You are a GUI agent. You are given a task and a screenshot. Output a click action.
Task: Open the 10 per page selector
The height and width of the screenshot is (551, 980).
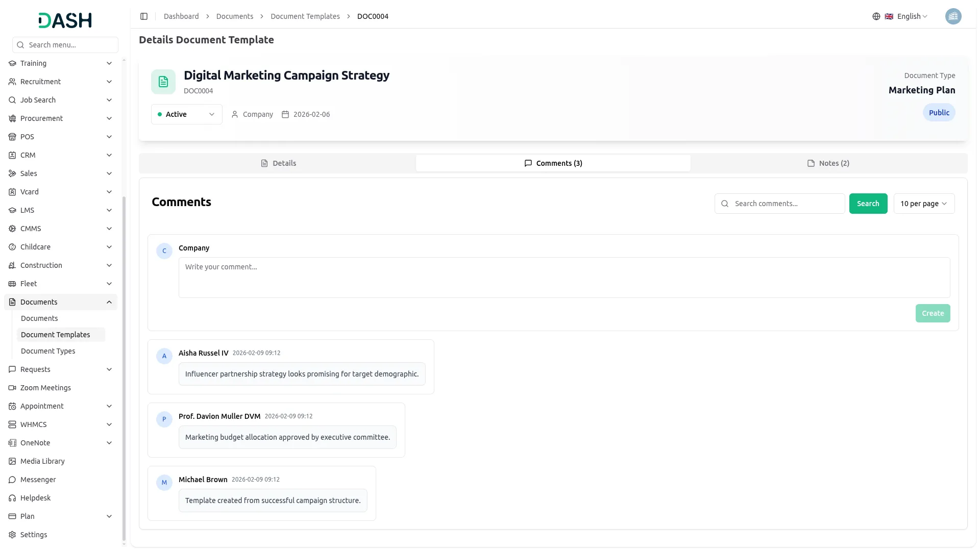924,204
